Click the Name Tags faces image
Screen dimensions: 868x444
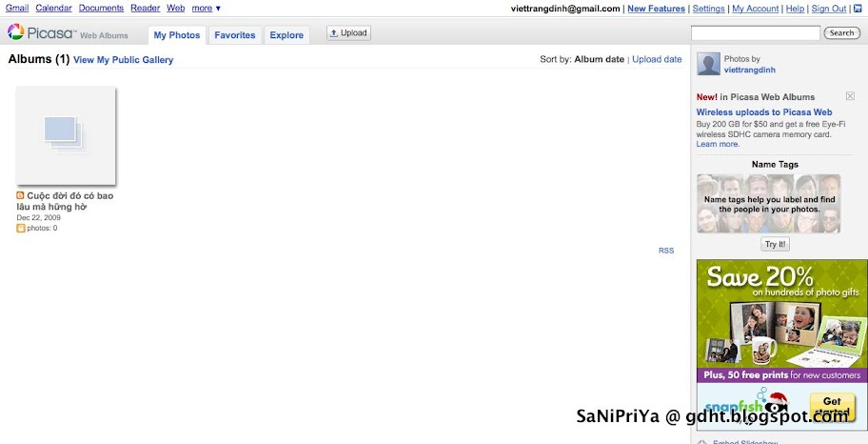[768, 204]
